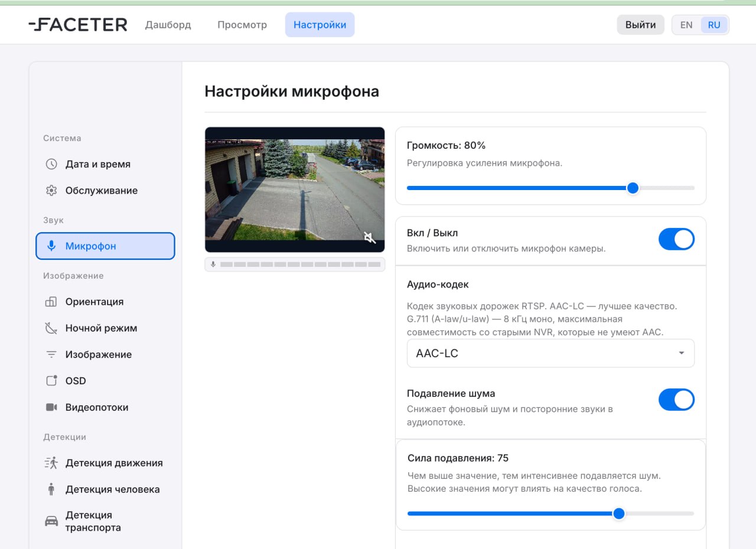The image size is (756, 549).
Task: Click the Видеопотоки camera icon
Action: [x=51, y=407]
